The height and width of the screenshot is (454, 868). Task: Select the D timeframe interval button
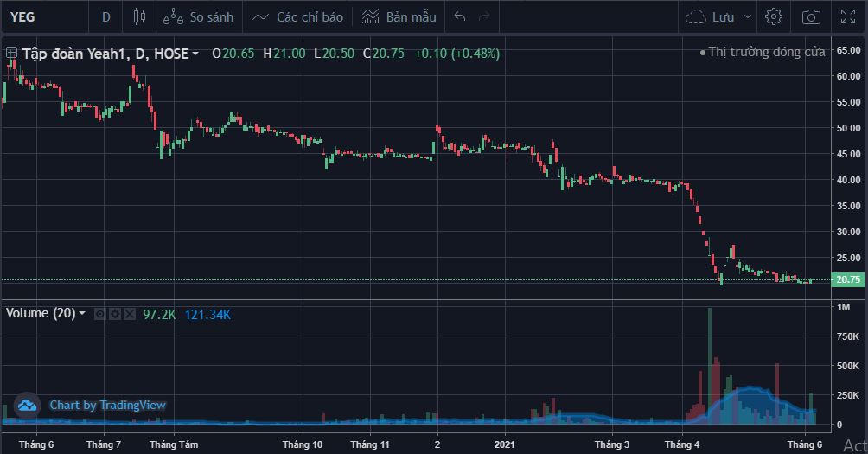tap(106, 16)
